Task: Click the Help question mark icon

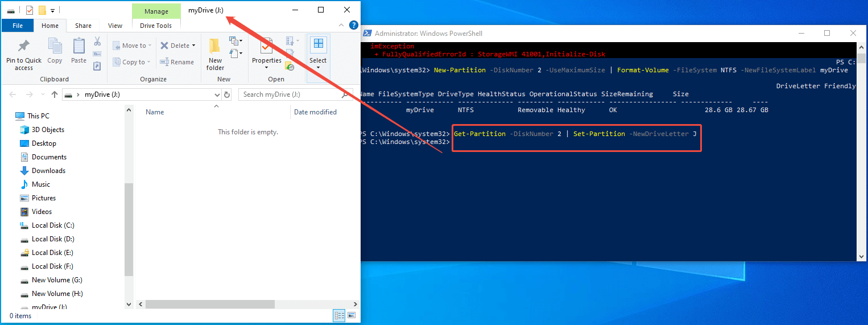Action: 353,25
